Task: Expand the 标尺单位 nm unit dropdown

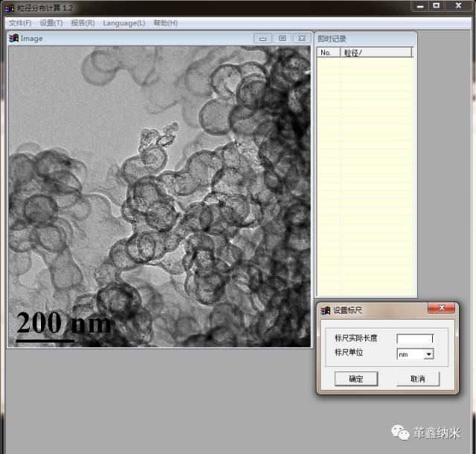Action: [428, 354]
